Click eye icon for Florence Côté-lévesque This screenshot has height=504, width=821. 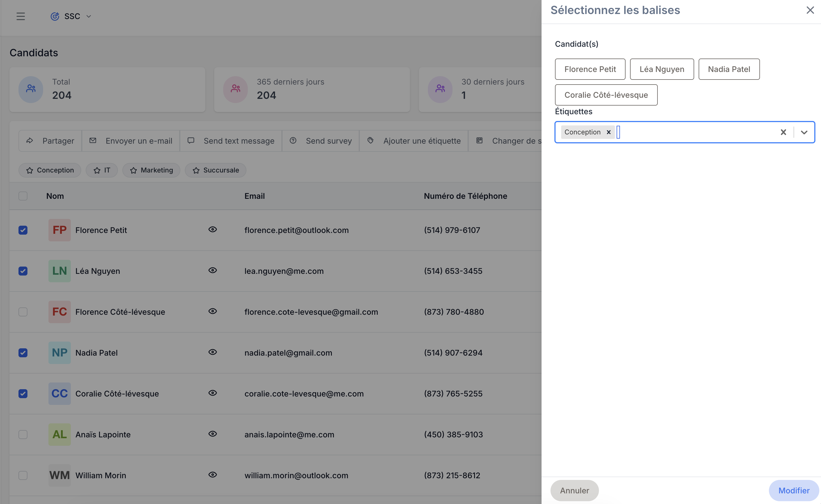pyautogui.click(x=213, y=311)
